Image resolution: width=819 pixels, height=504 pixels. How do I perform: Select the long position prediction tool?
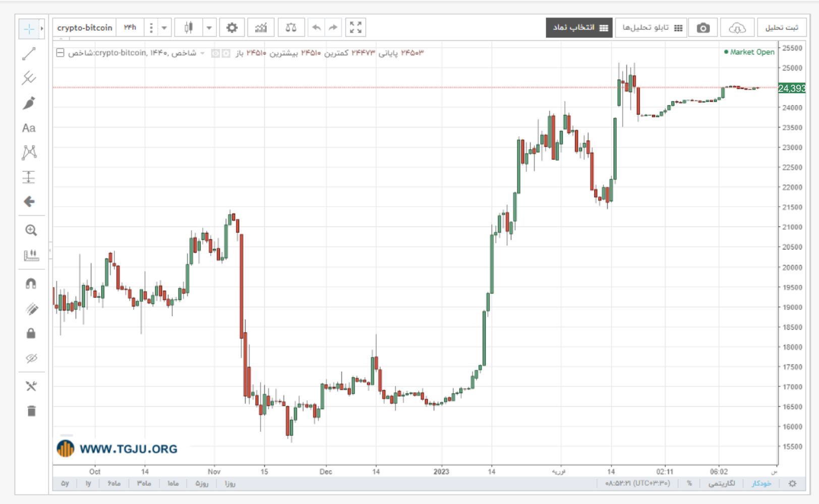29,177
